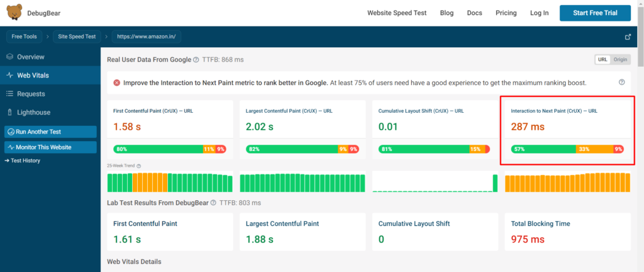The image size is (644, 272).
Task: Open the Test History link
Action: pyautogui.click(x=26, y=161)
